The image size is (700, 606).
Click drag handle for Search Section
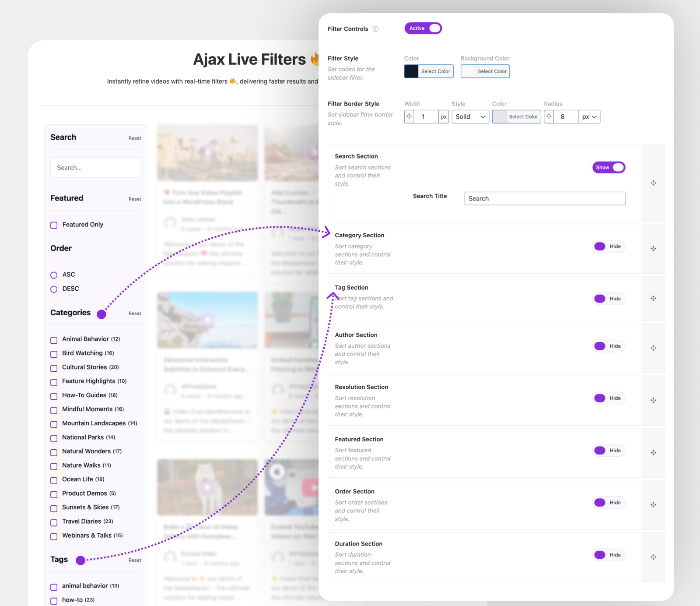(x=653, y=183)
